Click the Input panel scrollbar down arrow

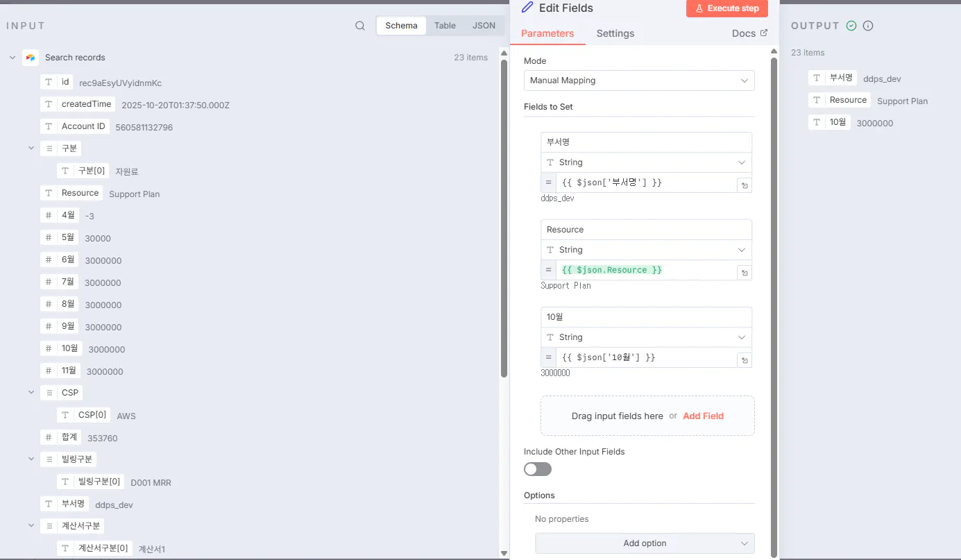[x=504, y=553]
